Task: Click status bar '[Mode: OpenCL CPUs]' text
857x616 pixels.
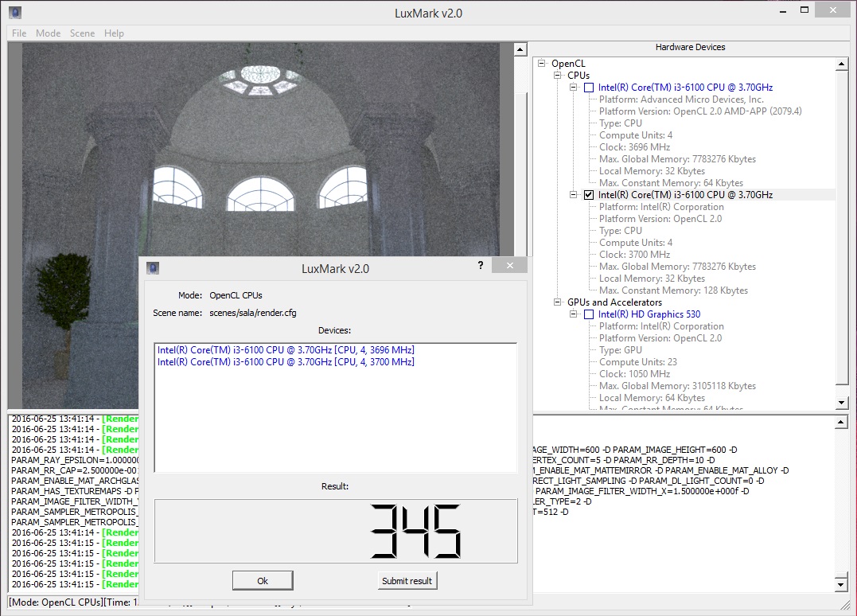Action: coord(55,602)
